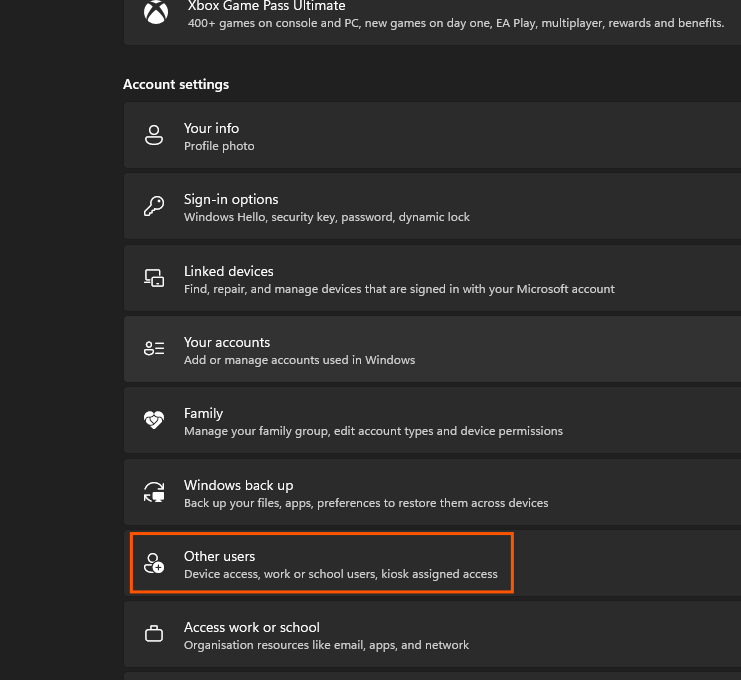The height and width of the screenshot is (680, 741).
Task: Select Windows back up option
Action: (x=432, y=492)
